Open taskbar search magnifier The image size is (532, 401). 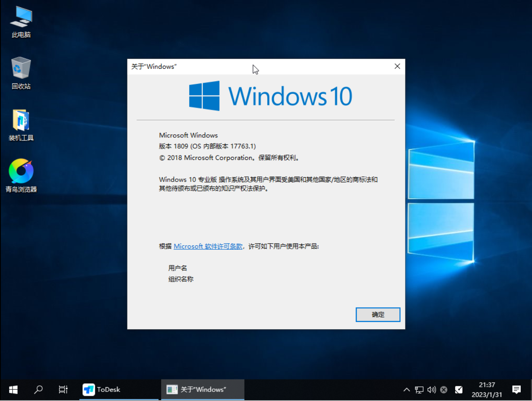[x=38, y=389]
